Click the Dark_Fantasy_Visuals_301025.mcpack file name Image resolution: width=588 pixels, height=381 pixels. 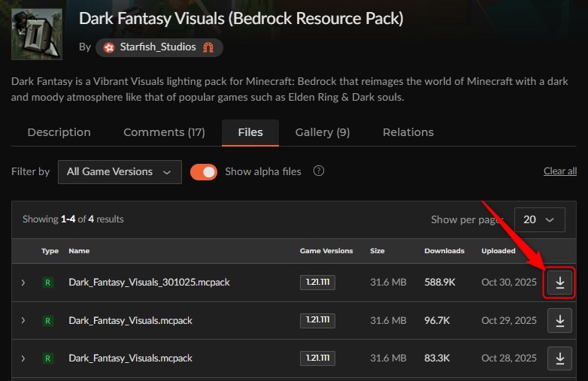coord(149,283)
